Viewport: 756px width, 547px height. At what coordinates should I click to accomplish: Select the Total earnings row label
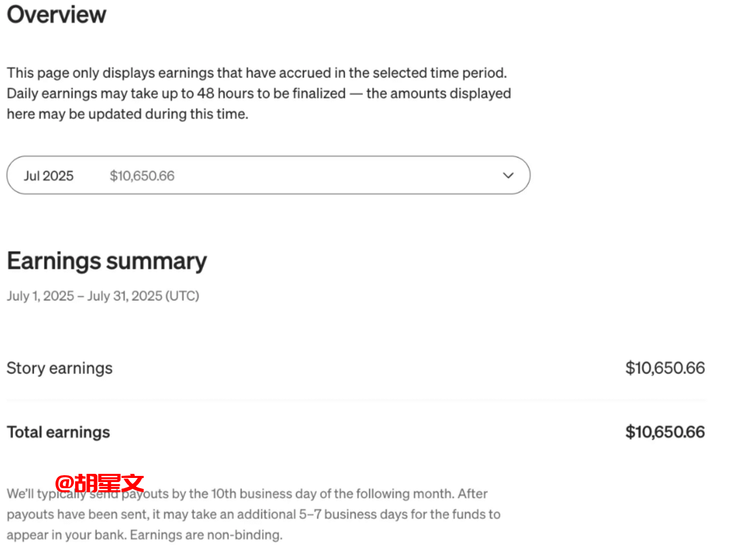coord(58,432)
